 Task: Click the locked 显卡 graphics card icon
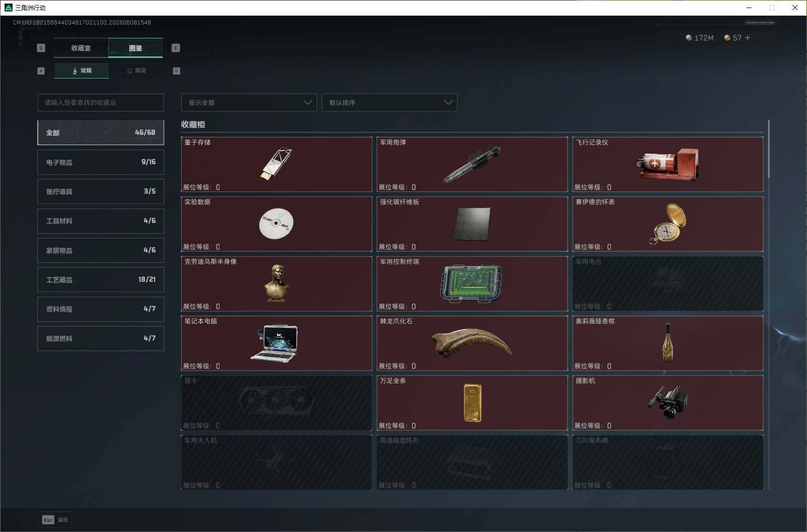pyautogui.click(x=276, y=403)
